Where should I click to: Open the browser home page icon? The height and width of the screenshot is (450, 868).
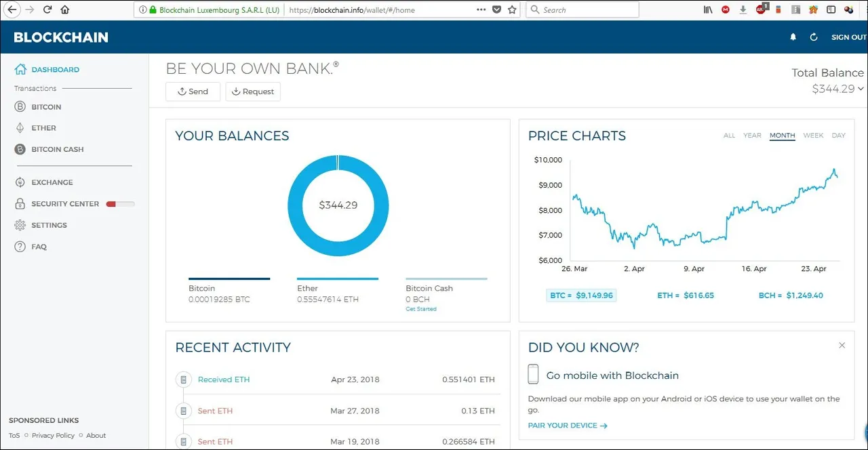65,10
